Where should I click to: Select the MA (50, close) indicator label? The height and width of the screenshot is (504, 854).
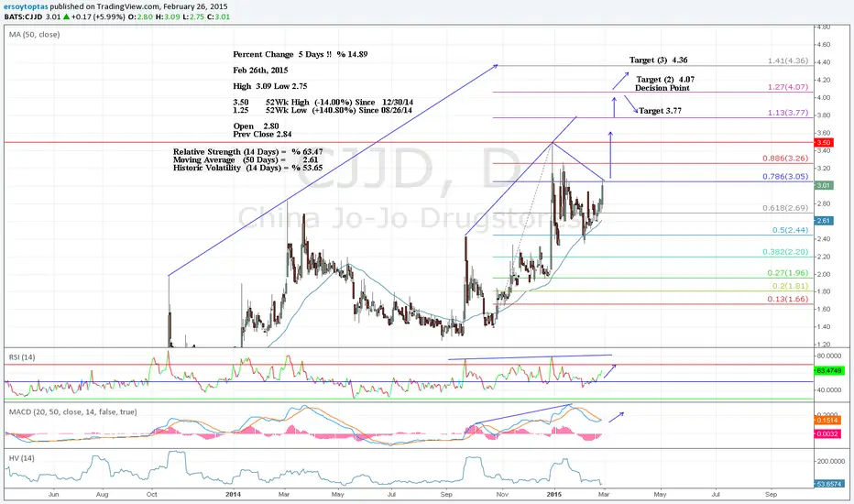click(x=34, y=34)
